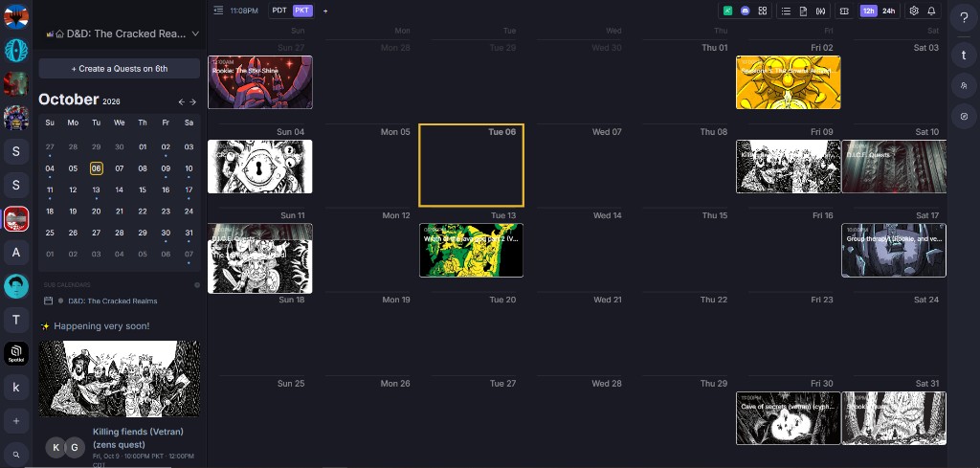The height and width of the screenshot is (468, 980).
Task: Select the highlighted Tue 06 day cell
Action: [x=471, y=165]
